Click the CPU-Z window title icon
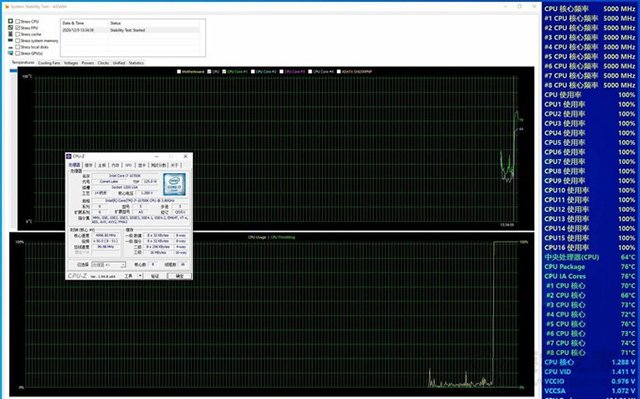Viewport: 640px width, 399px height. (x=69, y=156)
